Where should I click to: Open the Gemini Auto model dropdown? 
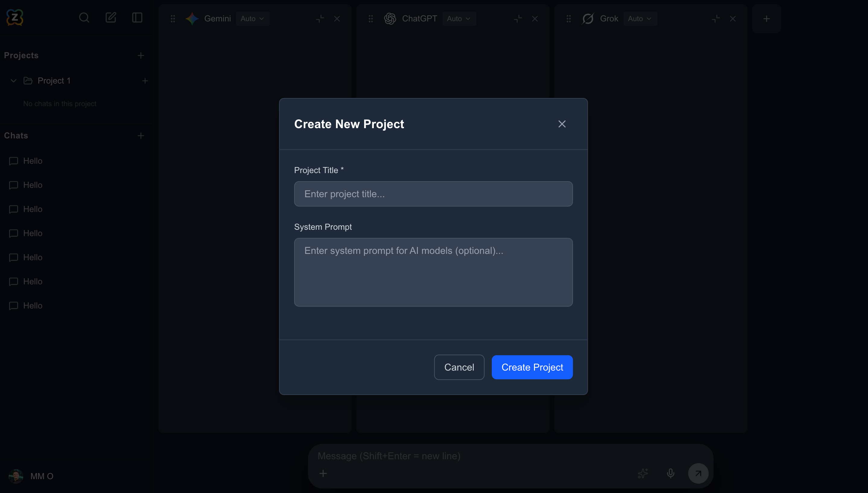(x=253, y=19)
